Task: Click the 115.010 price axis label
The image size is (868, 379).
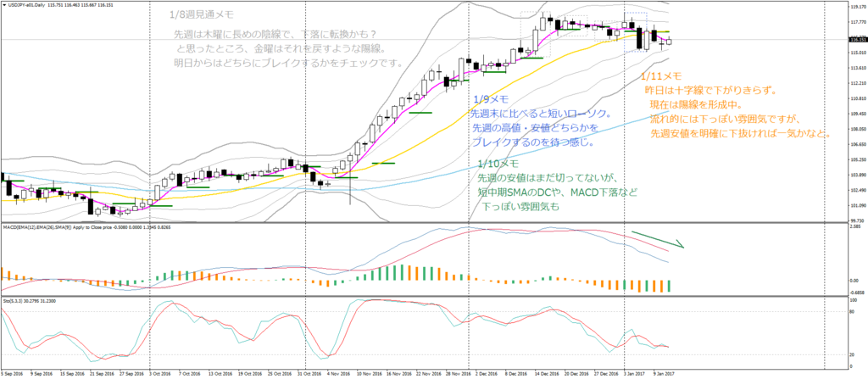Action: click(857, 53)
